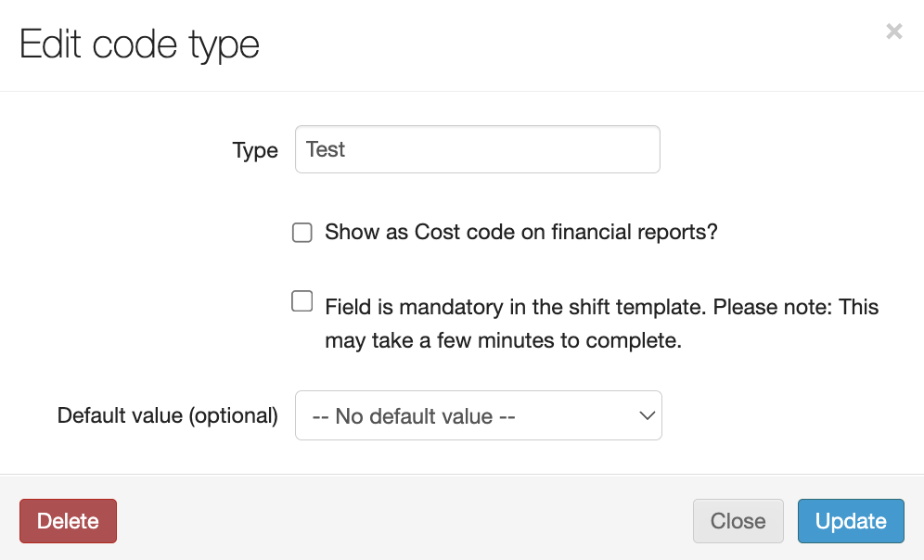Dismiss dialog with the X icon
924x560 pixels.
(893, 32)
